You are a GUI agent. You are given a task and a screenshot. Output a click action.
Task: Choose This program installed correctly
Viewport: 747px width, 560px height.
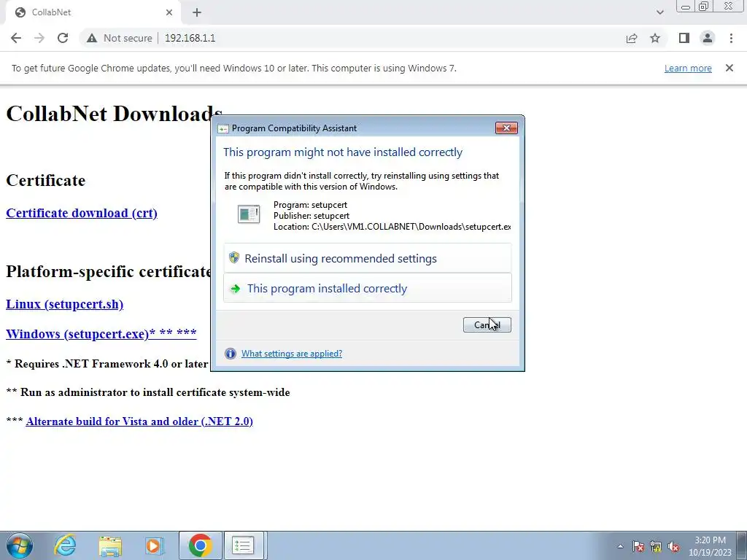click(x=368, y=288)
